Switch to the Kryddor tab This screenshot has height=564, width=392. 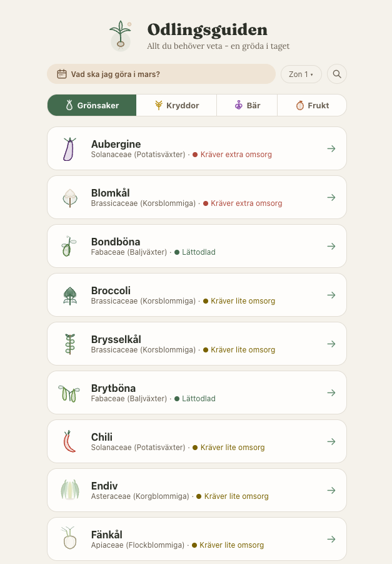coord(176,105)
